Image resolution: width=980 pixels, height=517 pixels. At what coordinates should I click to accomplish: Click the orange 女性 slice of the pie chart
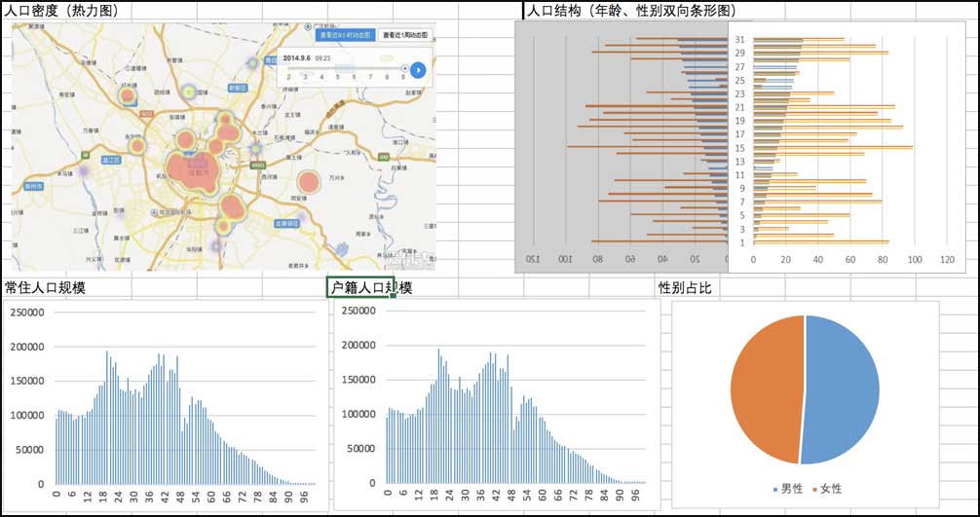click(x=765, y=389)
